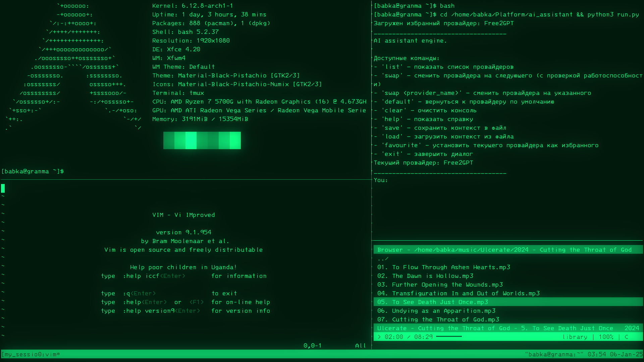Click 'version 9.1.954' text in vim
Viewport: 644px width, 362px height.
pyautogui.click(x=183, y=232)
